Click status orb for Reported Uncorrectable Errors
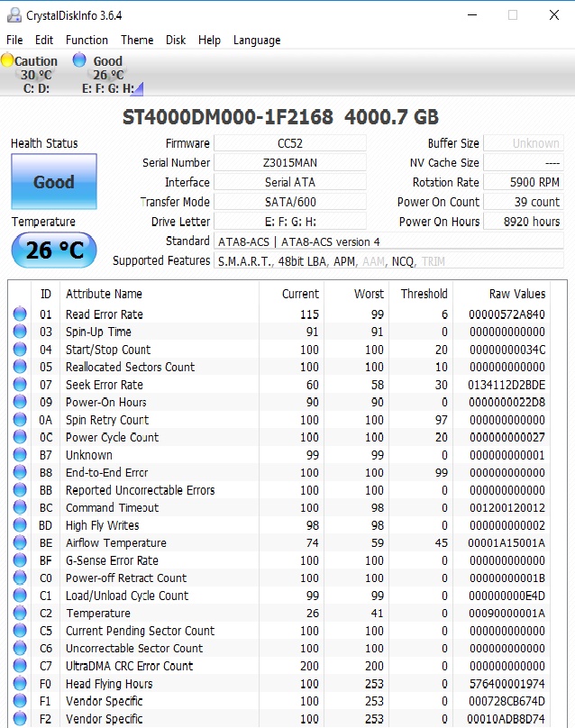 20,490
